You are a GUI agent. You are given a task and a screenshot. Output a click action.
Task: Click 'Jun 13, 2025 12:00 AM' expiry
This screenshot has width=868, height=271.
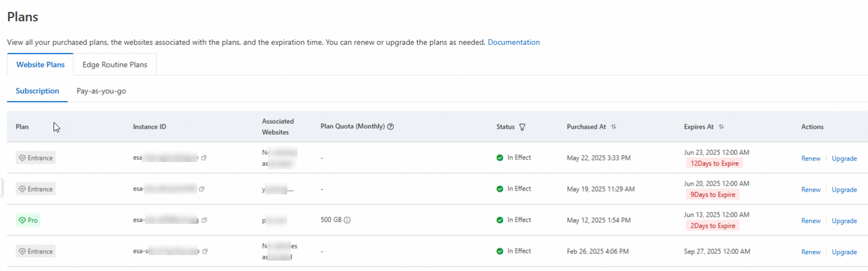pyautogui.click(x=716, y=215)
